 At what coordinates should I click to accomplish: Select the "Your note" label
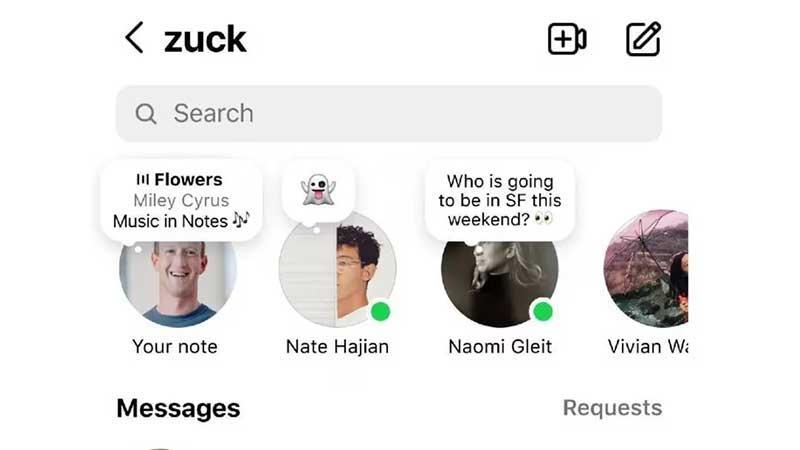tap(175, 347)
